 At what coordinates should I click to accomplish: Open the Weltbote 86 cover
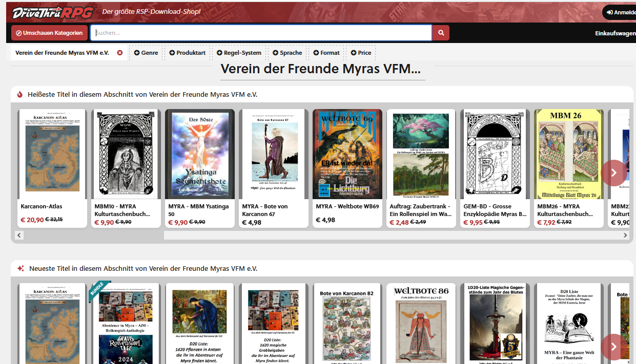421,324
